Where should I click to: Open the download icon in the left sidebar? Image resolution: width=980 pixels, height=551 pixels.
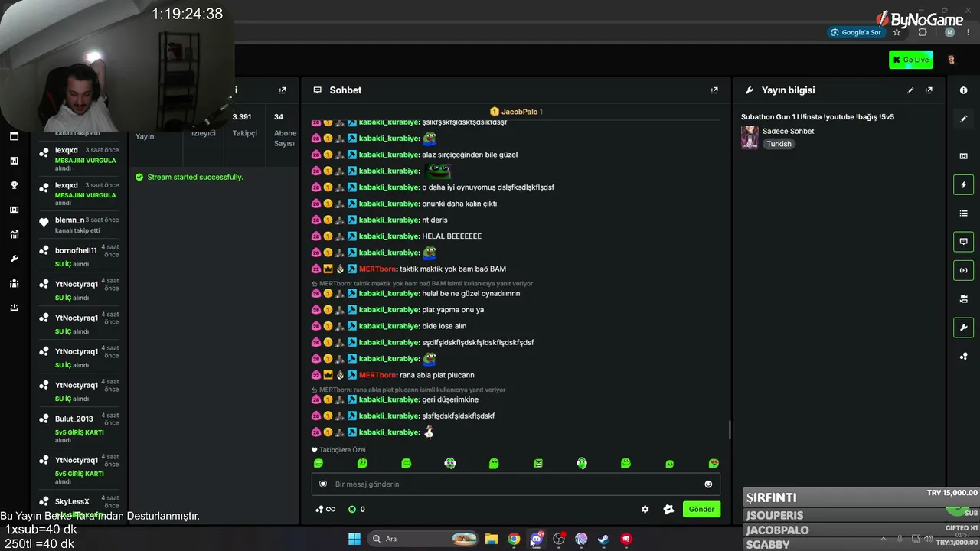pyautogui.click(x=14, y=308)
